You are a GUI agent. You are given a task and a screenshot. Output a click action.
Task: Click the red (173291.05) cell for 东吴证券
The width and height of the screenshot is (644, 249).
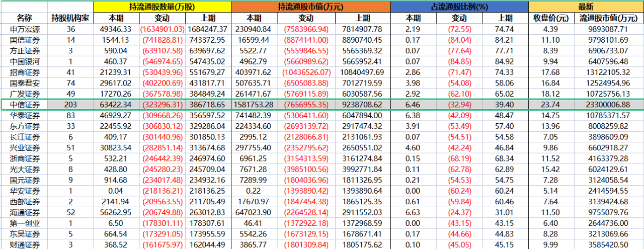point(163,234)
